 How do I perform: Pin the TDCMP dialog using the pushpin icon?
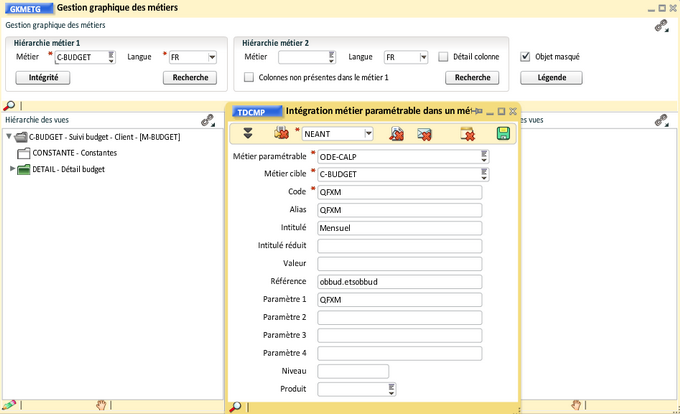click(477, 111)
